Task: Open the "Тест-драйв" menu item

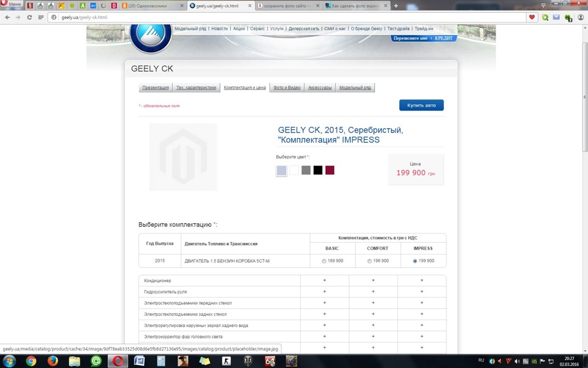Action: (x=398, y=29)
